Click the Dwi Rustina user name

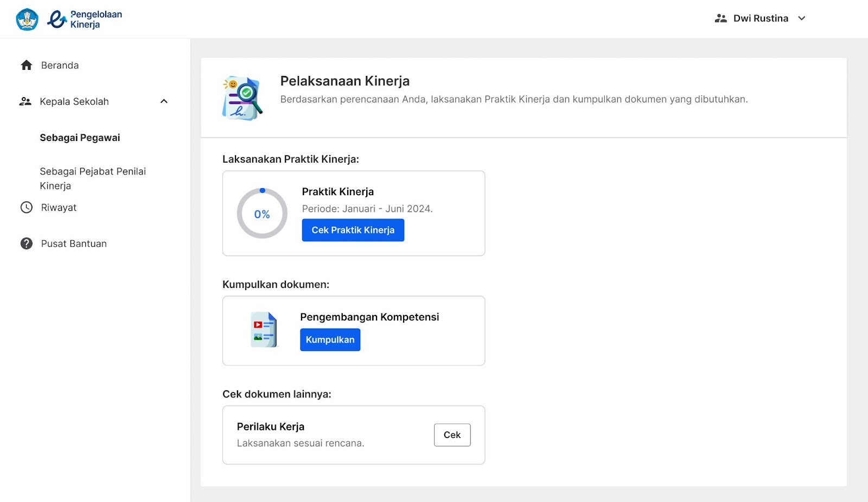(x=761, y=18)
